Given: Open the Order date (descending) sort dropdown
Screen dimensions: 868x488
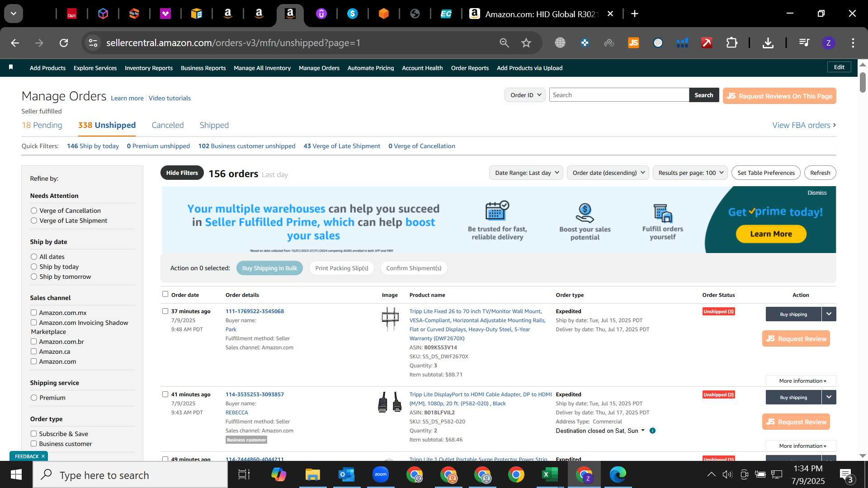Looking at the screenshot, I should (x=608, y=173).
